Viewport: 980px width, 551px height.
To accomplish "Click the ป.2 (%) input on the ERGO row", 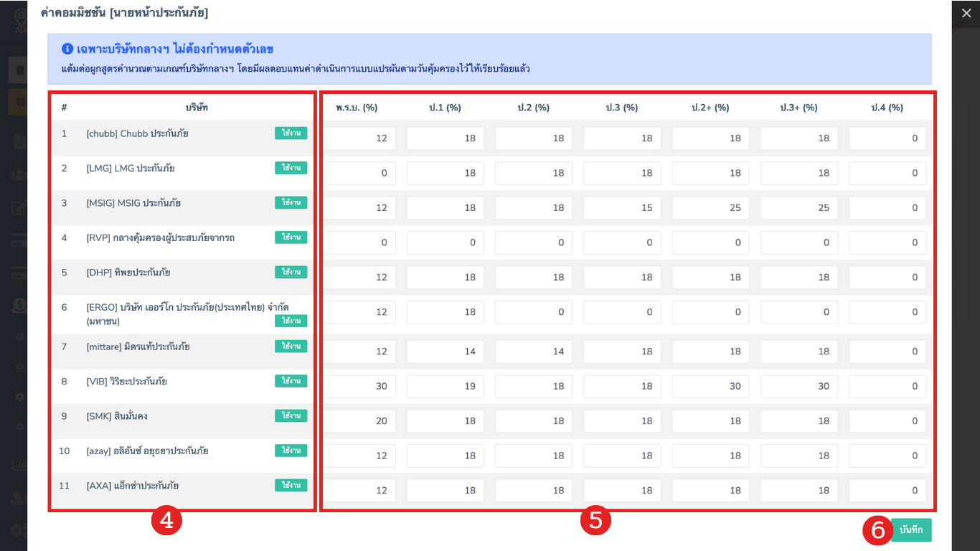I will 534,312.
